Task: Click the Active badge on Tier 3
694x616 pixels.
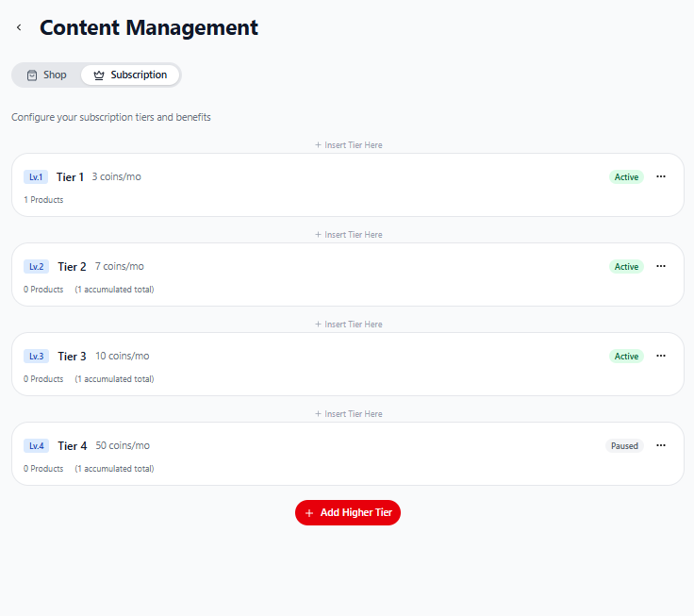Action: [626, 356]
